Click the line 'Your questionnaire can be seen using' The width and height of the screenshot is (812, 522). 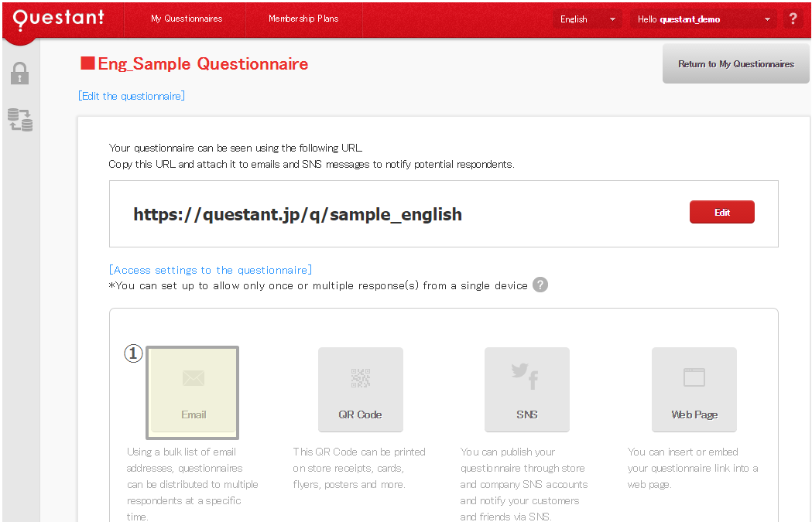coord(235,148)
